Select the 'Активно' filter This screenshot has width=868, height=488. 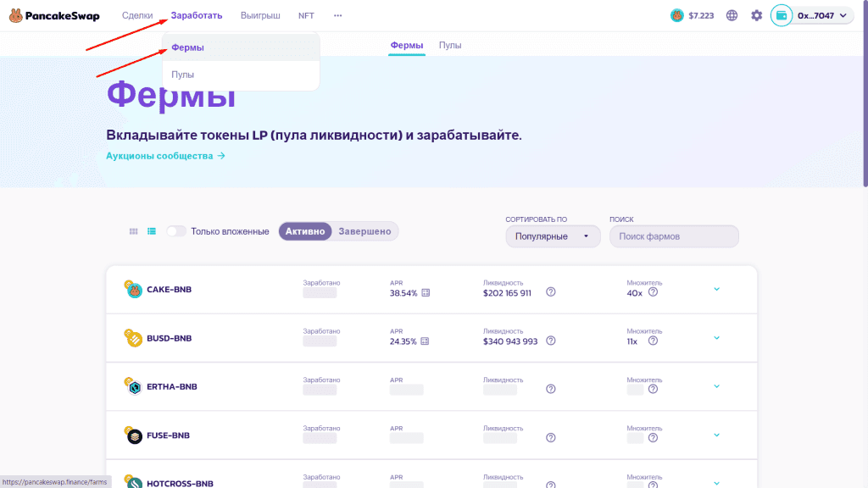[x=305, y=231]
